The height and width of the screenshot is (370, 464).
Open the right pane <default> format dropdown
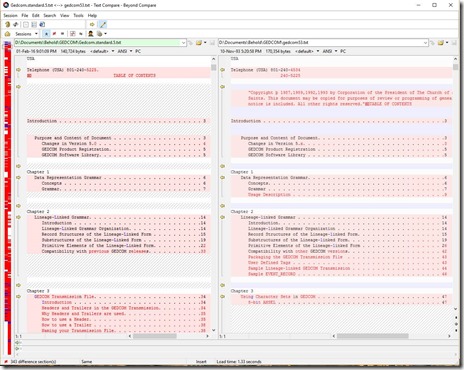pos(307,51)
